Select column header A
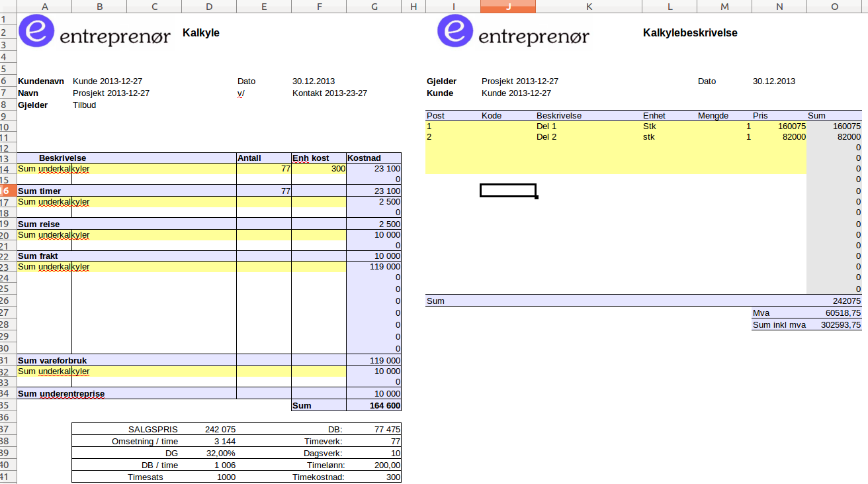 coord(44,6)
